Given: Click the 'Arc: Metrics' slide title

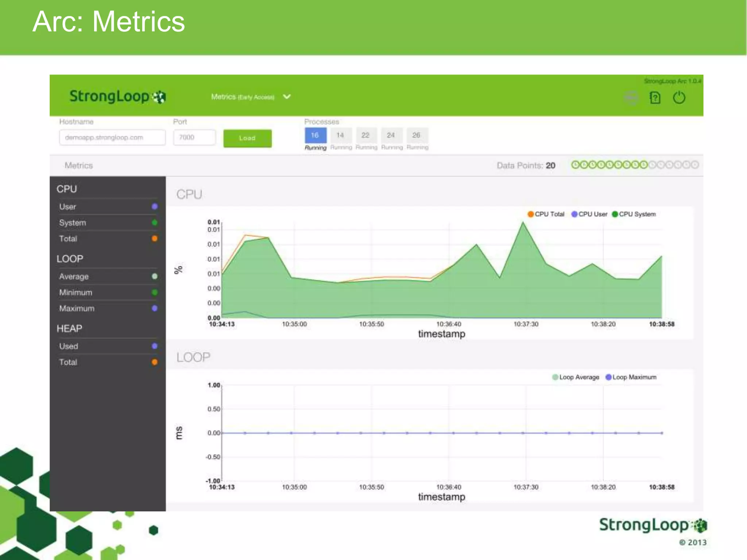Looking at the screenshot, I should coord(109,22).
